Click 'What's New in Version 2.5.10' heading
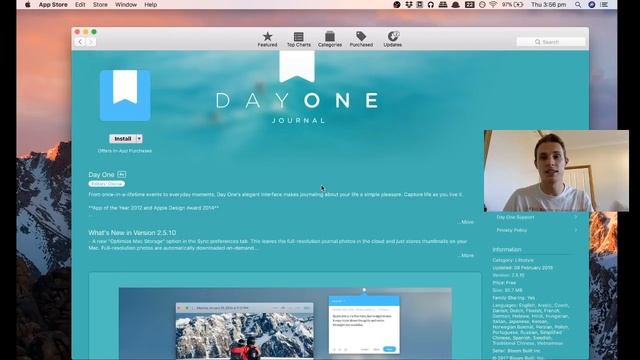 click(132, 233)
